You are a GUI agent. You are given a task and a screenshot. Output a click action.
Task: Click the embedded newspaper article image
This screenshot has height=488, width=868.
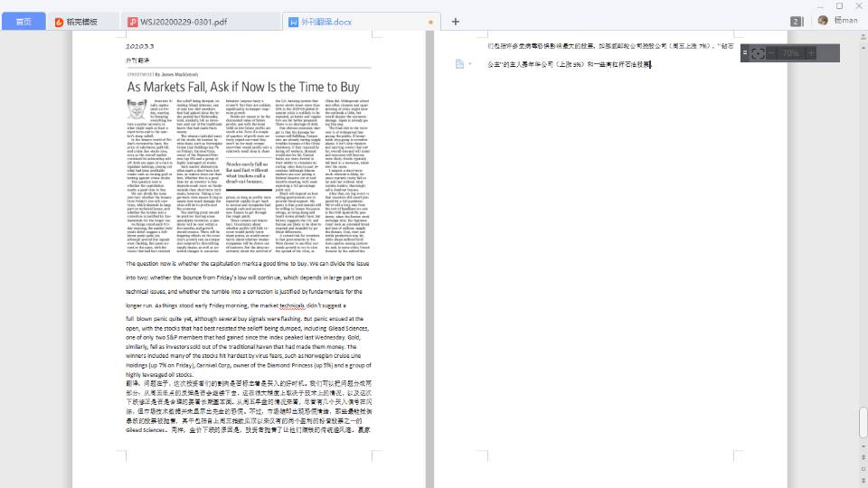tap(248, 162)
